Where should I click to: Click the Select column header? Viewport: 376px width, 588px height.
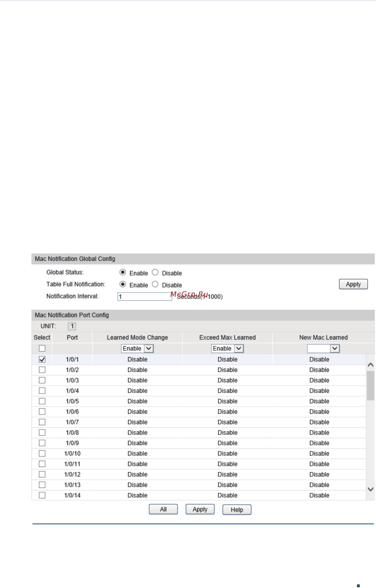[x=42, y=338]
